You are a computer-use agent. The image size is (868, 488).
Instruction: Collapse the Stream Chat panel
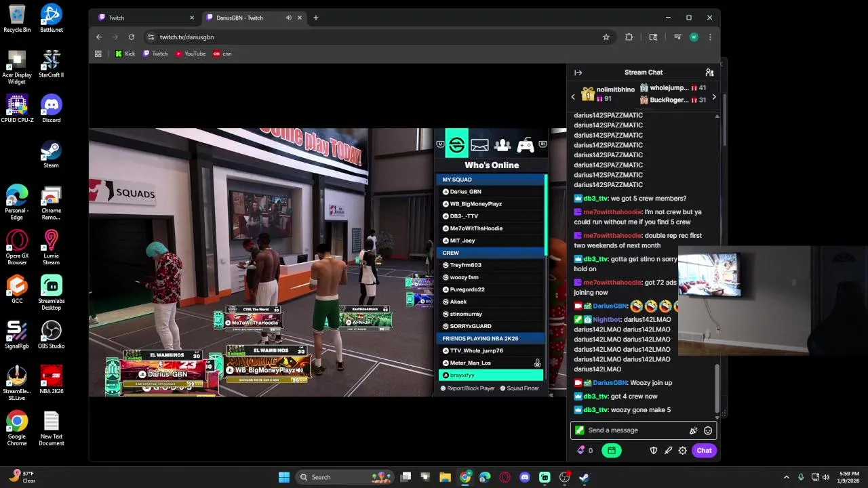(578, 73)
